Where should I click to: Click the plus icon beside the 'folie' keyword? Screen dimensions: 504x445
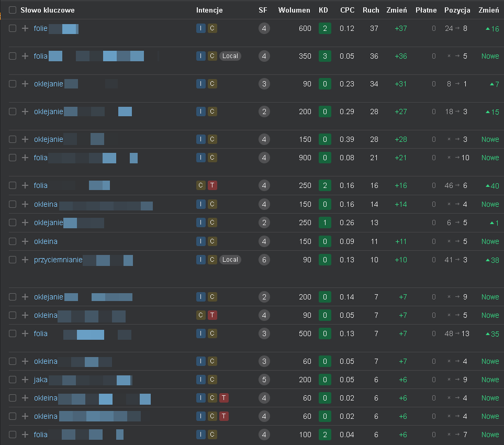tap(25, 28)
